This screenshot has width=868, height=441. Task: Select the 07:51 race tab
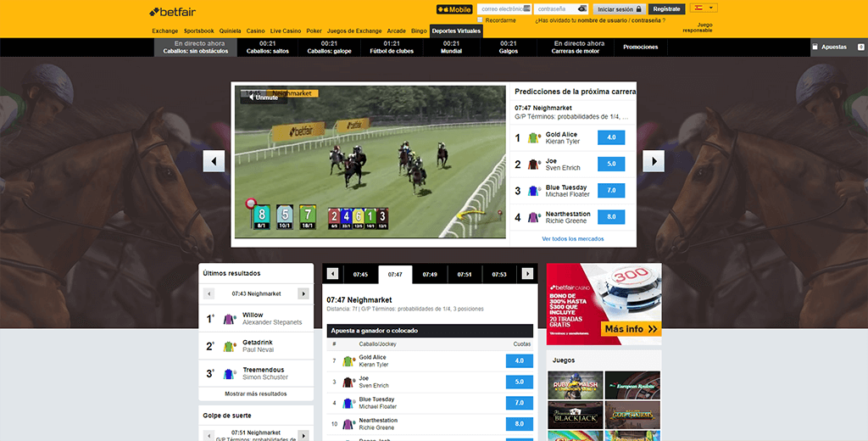(465, 274)
